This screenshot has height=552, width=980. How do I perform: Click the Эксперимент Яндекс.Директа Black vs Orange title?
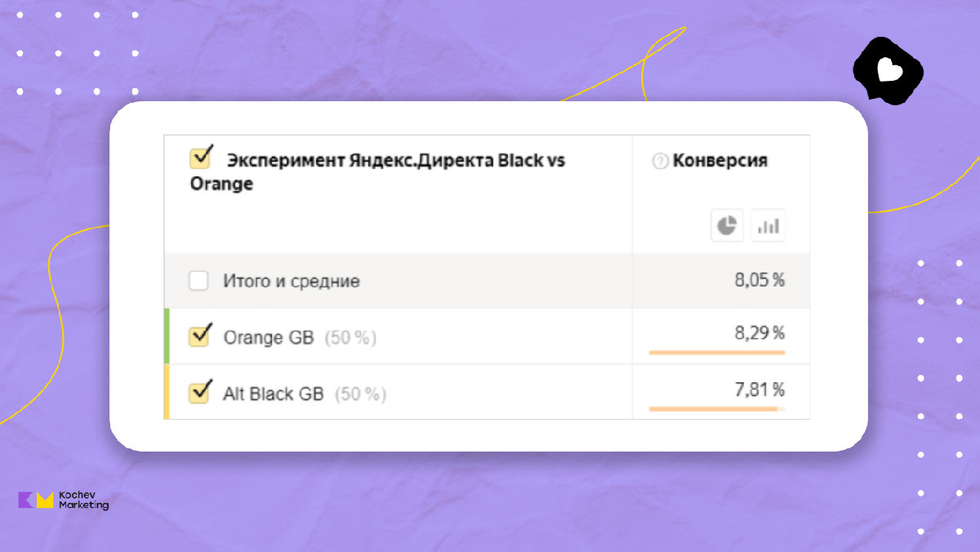pos(377,171)
